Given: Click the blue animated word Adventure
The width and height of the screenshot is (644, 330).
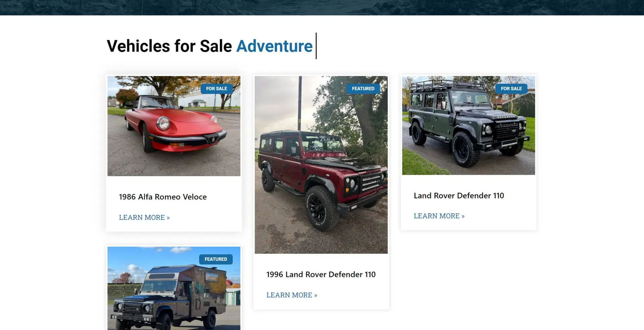Looking at the screenshot, I should 274,46.
